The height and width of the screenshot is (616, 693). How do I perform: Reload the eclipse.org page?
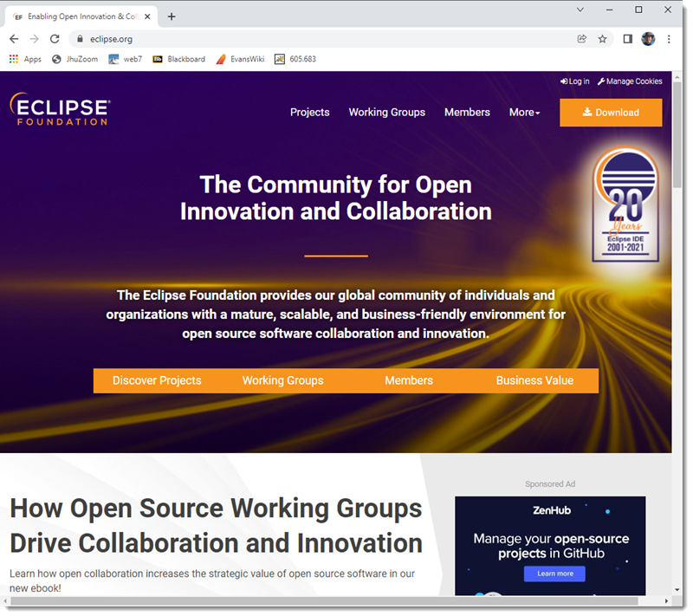tap(55, 39)
